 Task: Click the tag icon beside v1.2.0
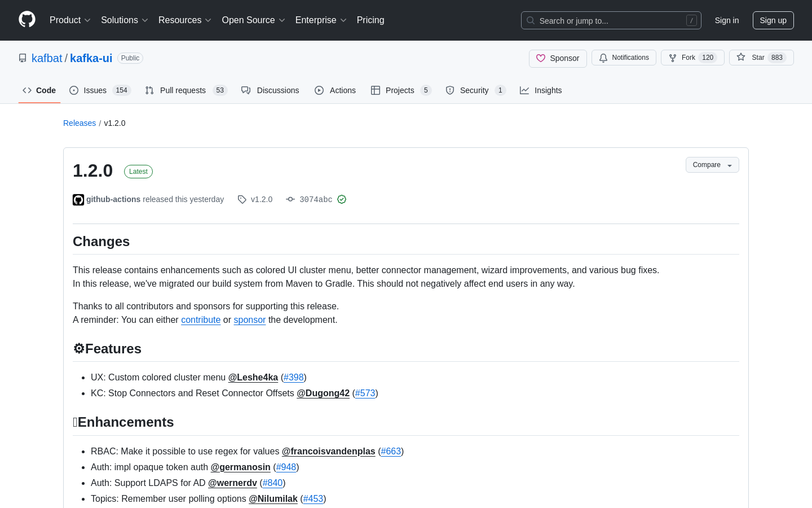tap(242, 199)
